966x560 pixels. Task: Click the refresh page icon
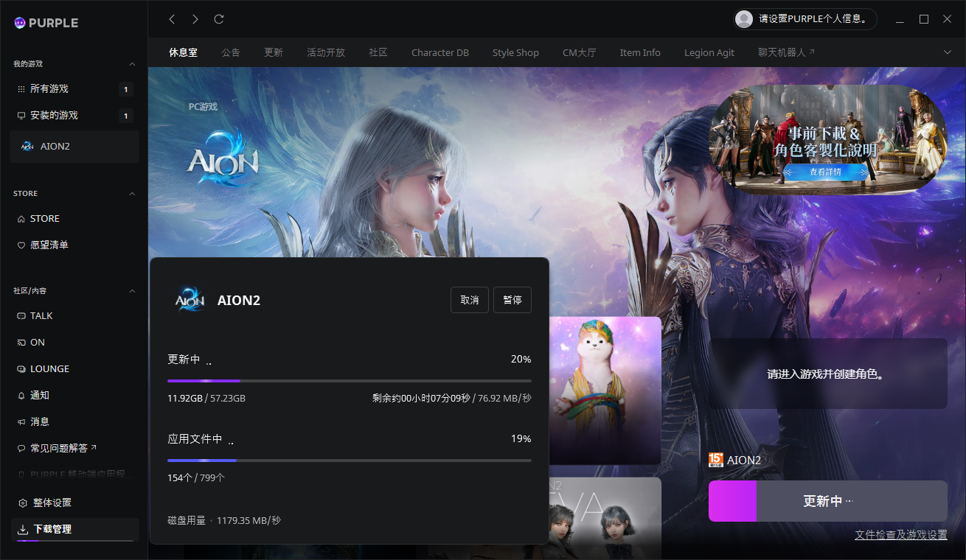pos(219,19)
